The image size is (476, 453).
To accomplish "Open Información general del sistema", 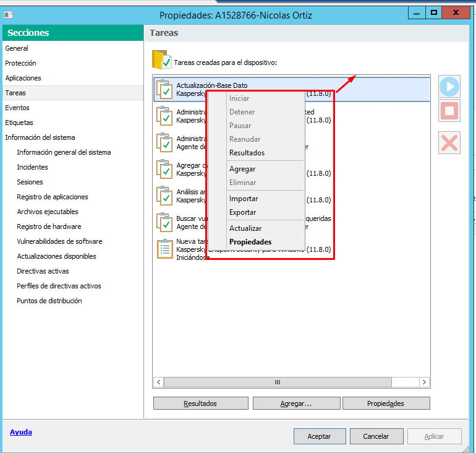I will 64,152.
